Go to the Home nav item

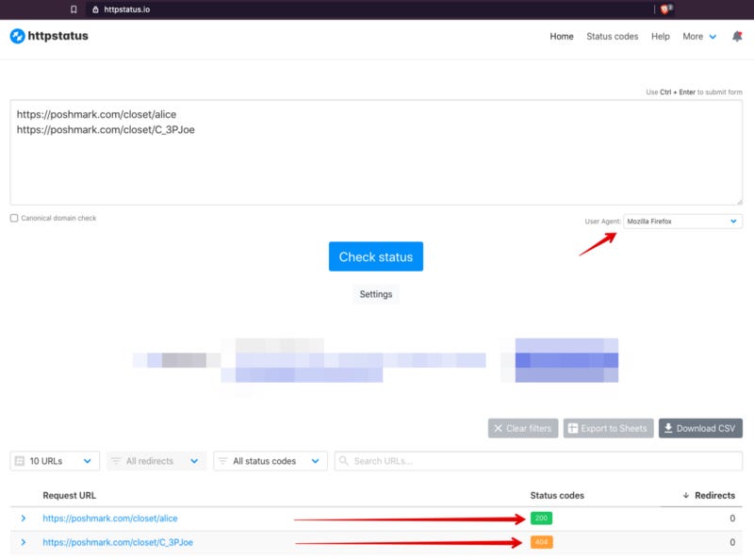(x=562, y=37)
